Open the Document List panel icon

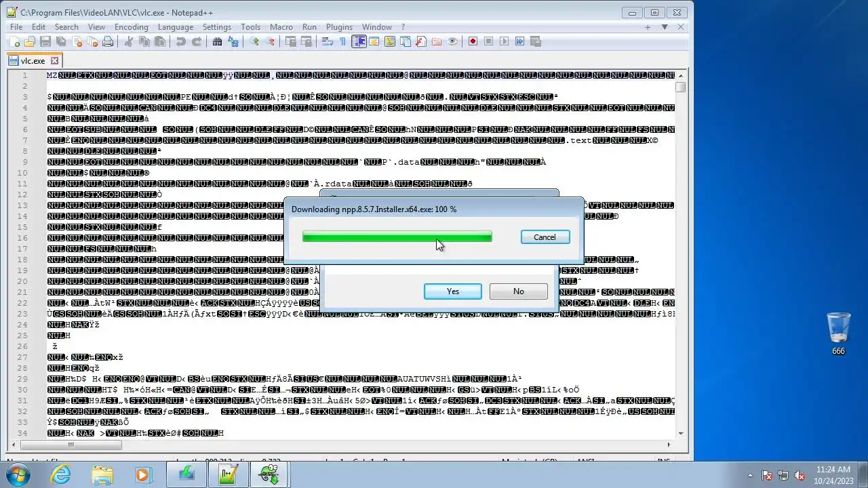click(406, 41)
